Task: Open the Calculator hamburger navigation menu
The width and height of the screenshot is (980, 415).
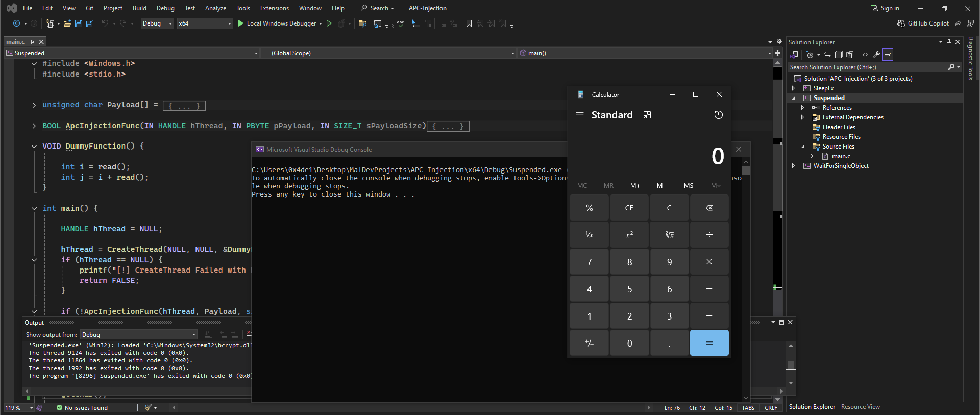Action: [580, 115]
